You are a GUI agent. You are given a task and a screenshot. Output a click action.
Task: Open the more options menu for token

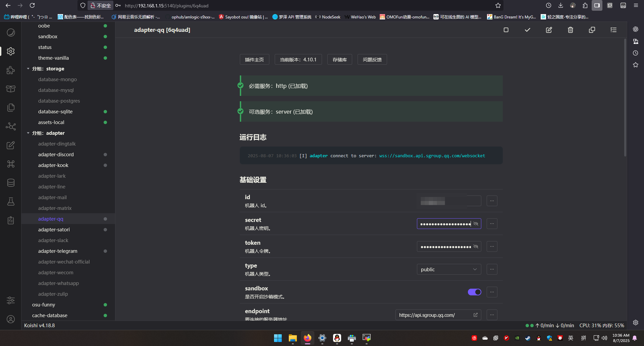(492, 246)
